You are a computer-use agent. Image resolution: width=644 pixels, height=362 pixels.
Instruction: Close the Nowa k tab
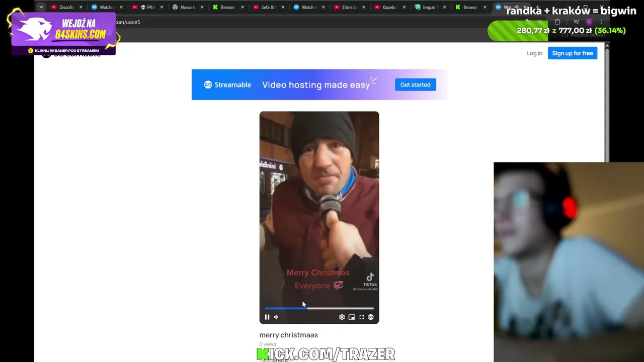click(x=202, y=7)
